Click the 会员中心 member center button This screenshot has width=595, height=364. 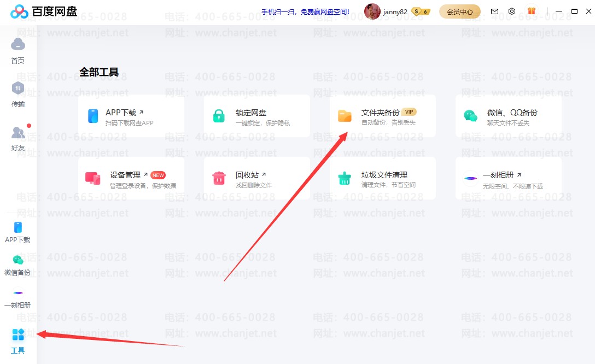459,12
